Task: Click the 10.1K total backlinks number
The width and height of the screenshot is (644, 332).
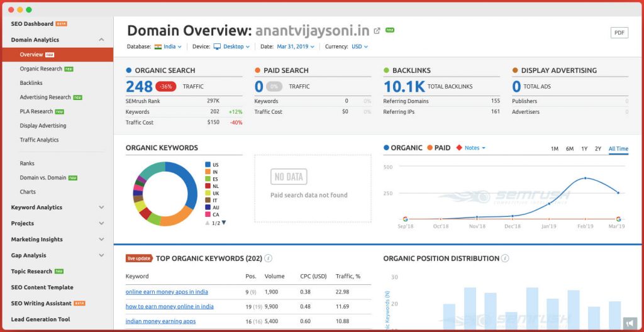Action: [404, 87]
